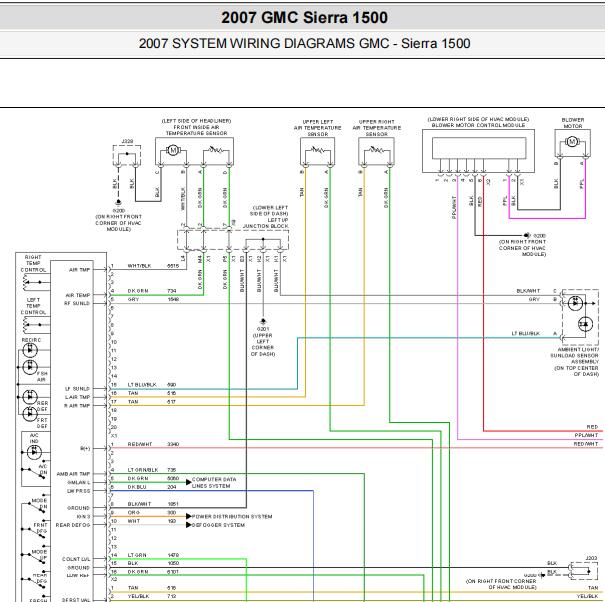Click the 'BLK 1050' wire label
The height and width of the screenshot is (602, 605).
pyautogui.click(x=153, y=563)
